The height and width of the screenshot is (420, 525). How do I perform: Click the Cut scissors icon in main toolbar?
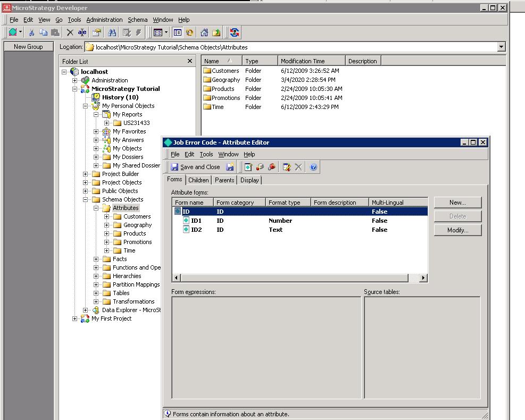pyautogui.click(x=31, y=32)
